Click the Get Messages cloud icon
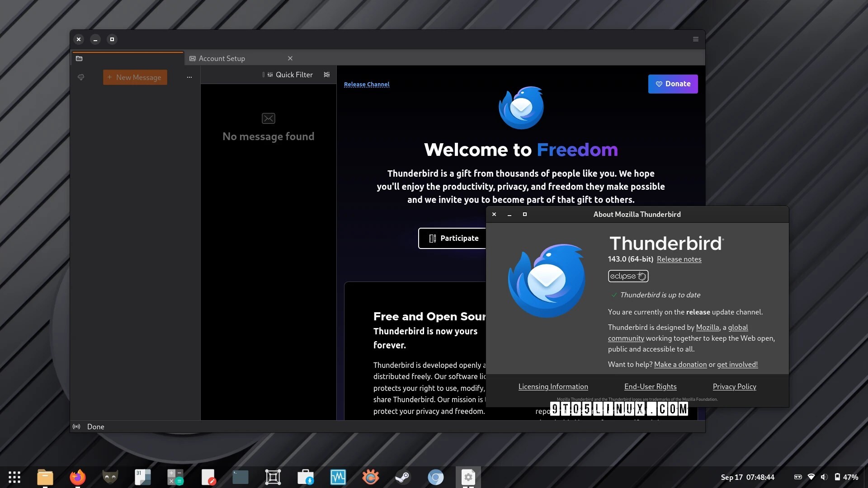This screenshot has height=488, width=868. [x=81, y=77]
